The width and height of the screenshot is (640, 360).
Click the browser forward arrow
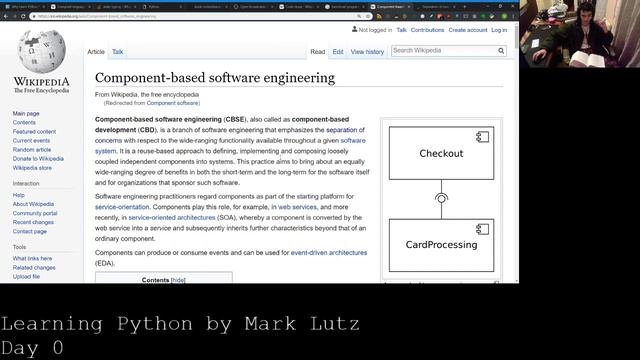14,16
